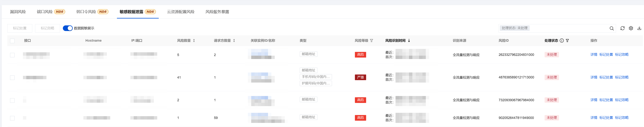Screen dimensions: 644x127
Task: Switch to the 漏洞风险 tab
Action: 18,12
